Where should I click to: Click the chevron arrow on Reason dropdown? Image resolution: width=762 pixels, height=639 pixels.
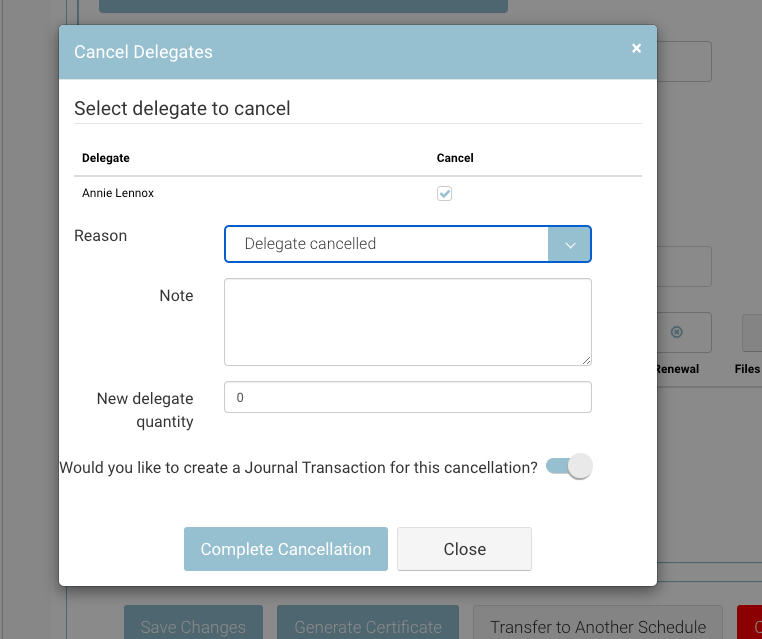coord(570,244)
